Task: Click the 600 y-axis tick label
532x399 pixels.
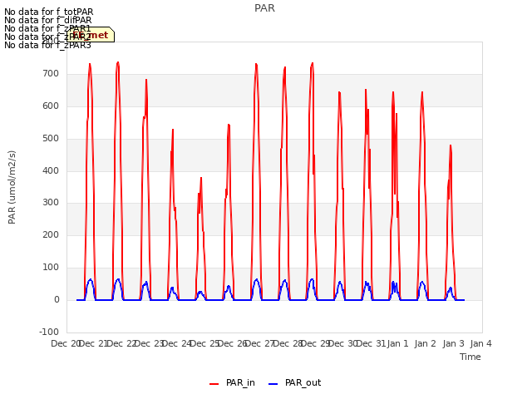Action: point(51,106)
